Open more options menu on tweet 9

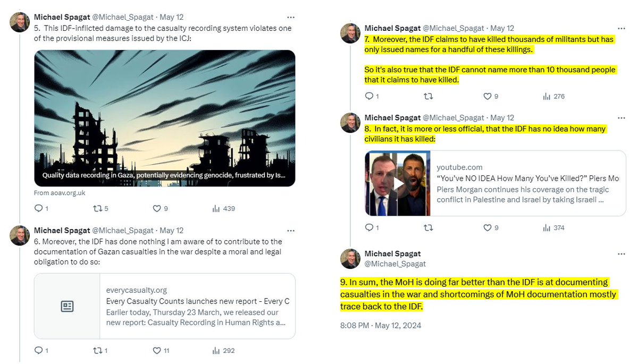(621, 253)
